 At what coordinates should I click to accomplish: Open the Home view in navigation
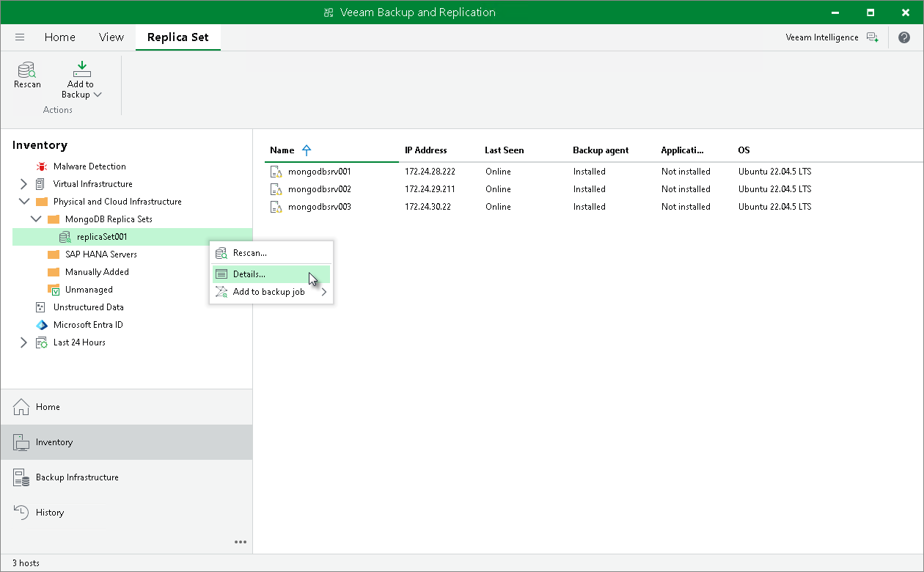[126, 407]
